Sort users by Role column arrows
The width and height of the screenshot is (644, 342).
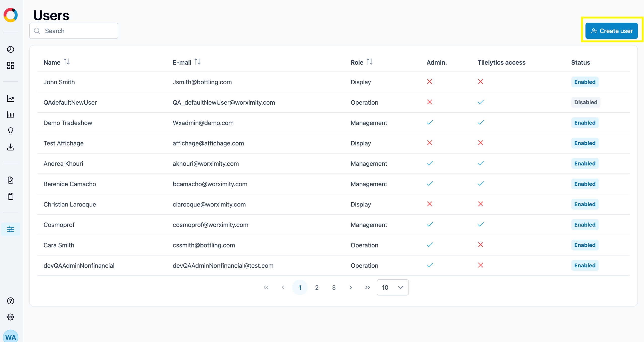click(369, 62)
